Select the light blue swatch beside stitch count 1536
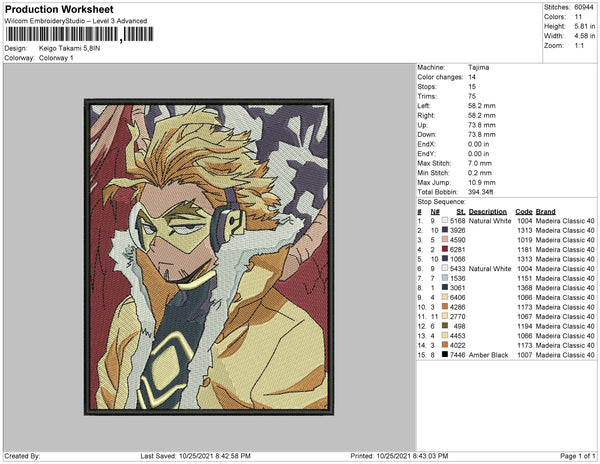The width and height of the screenshot is (600, 464). [445, 278]
